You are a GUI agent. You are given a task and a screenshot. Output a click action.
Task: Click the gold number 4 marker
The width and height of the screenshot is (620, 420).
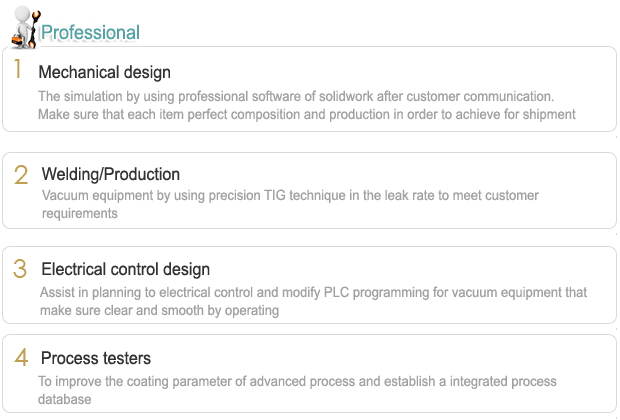pos(21,358)
